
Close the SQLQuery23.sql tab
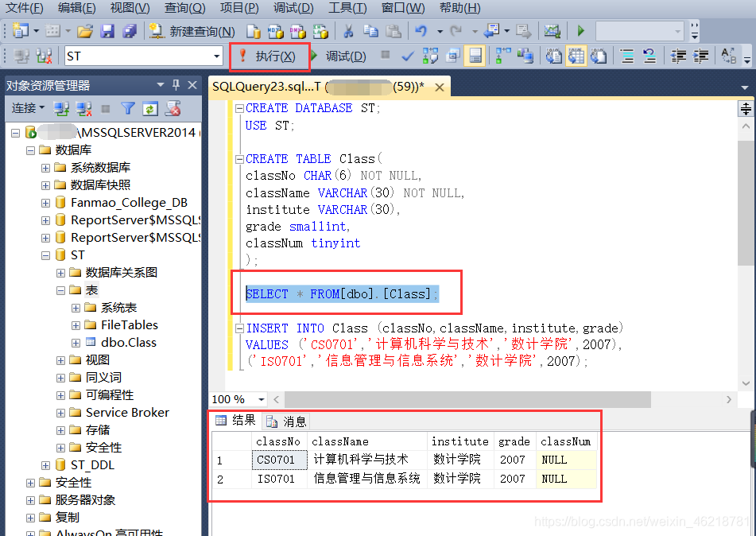[x=440, y=87]
